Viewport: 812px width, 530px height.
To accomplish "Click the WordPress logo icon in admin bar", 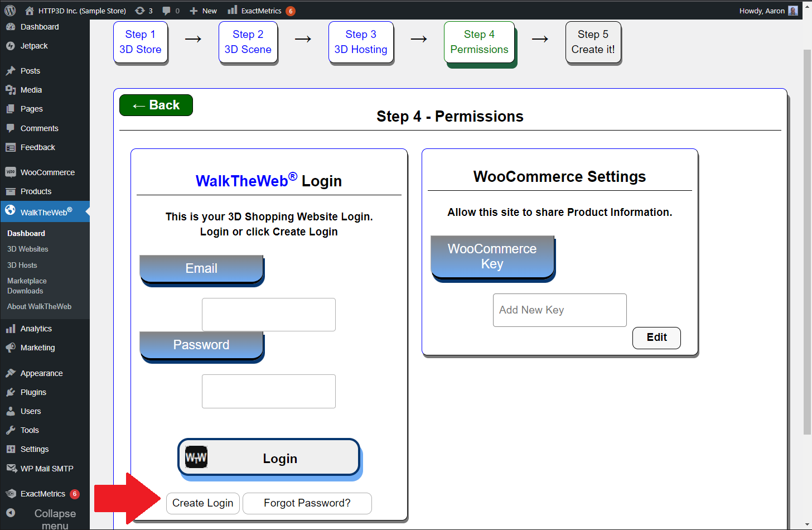I will [x=10, y=11].
